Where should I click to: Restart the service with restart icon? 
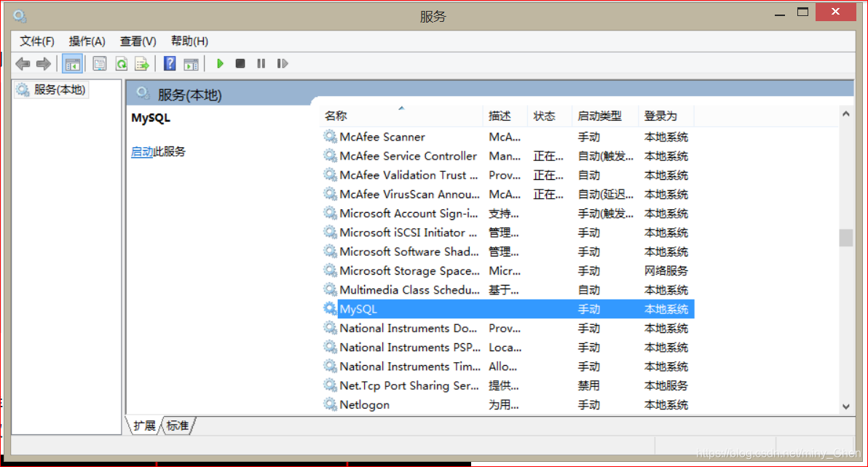click(x=283, y=63)
